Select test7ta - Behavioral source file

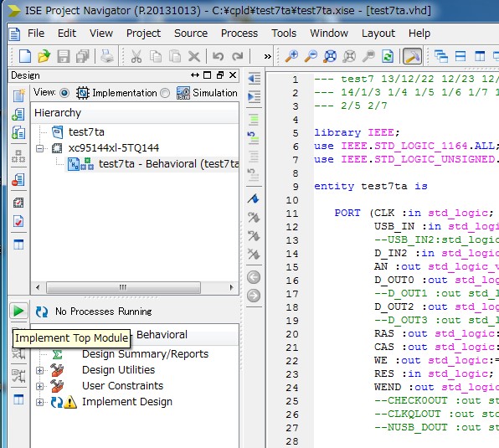168,164
